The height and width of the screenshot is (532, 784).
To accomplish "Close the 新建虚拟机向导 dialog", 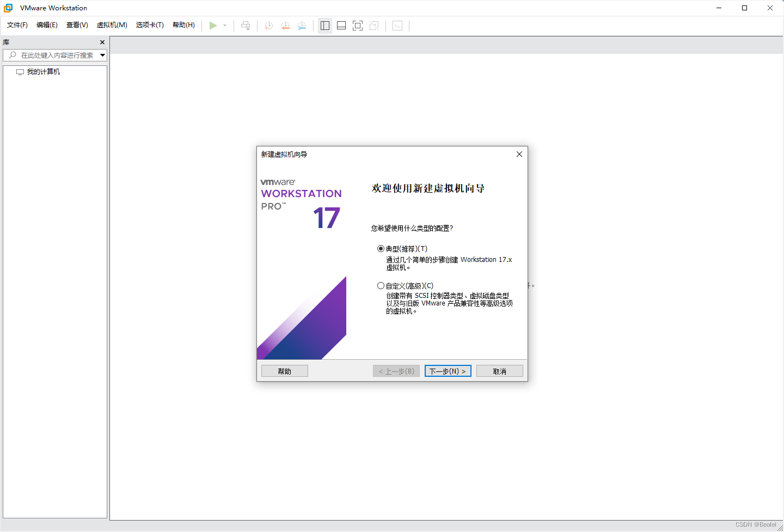I will coord(519,154).
